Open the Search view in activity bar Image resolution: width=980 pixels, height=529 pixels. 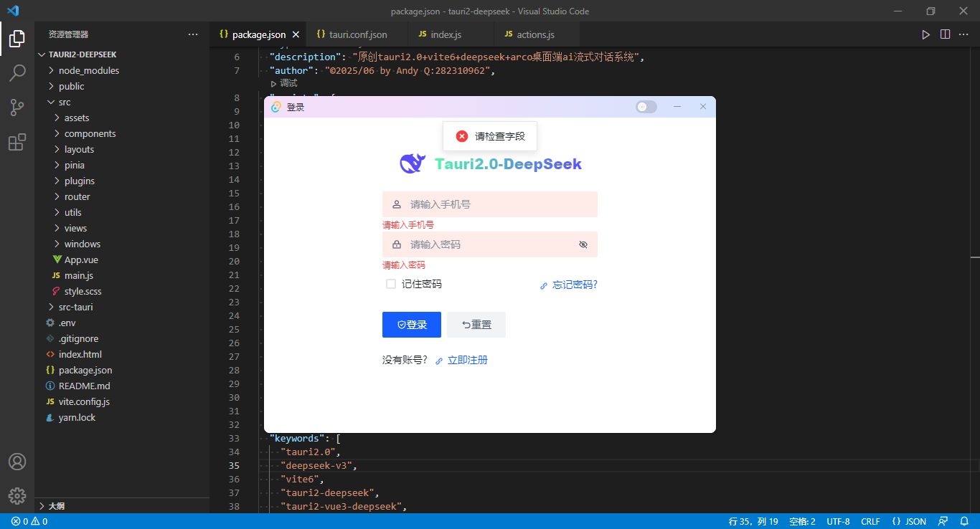(x=17, y=73)
